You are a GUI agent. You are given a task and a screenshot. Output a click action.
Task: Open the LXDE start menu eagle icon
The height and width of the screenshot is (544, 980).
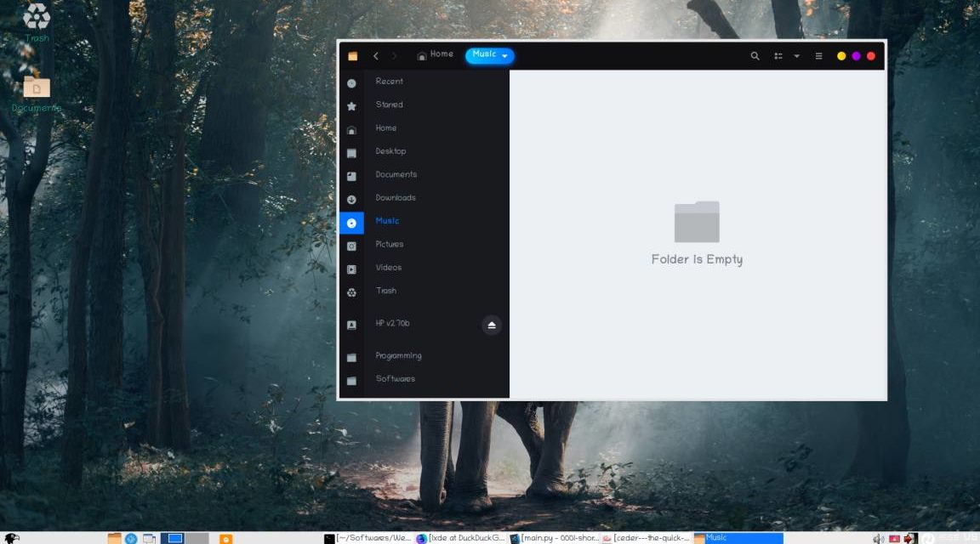pyautogui.click(x=12, y=538)
